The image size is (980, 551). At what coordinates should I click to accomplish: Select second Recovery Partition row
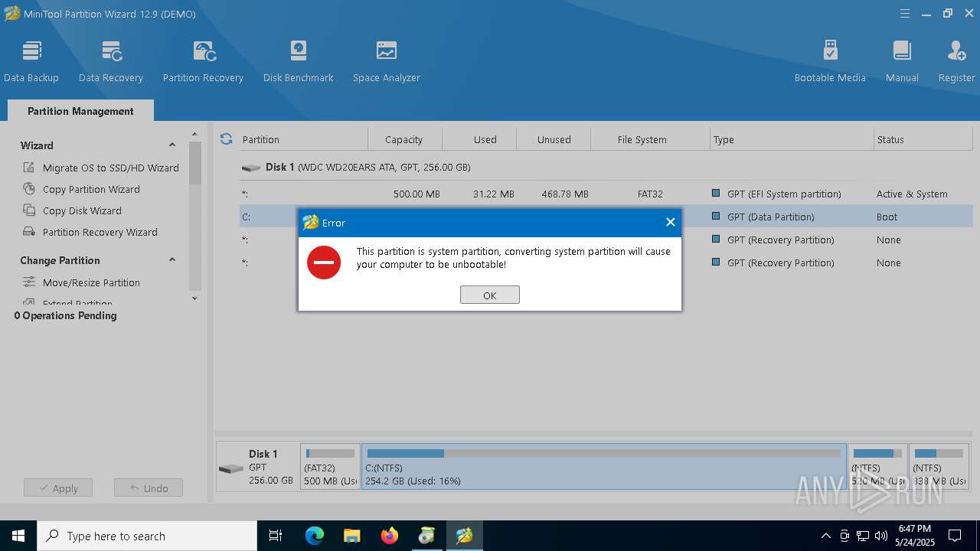coord(606,262)
